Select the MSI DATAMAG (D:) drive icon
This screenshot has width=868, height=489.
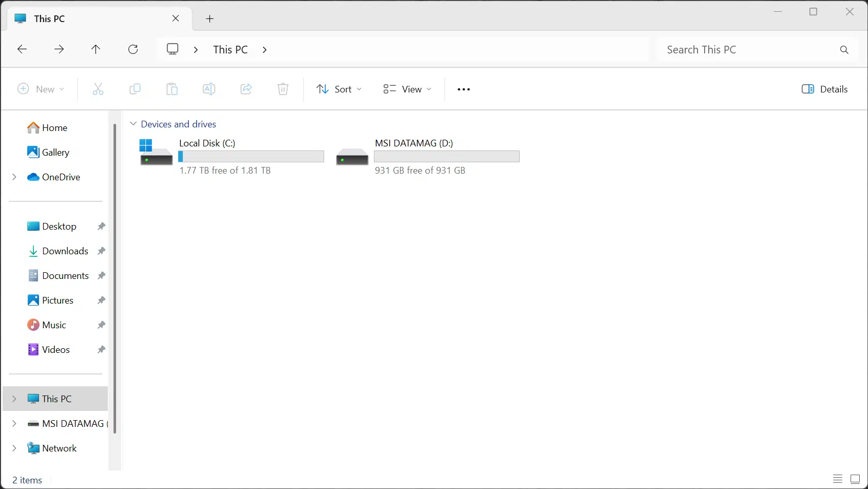coord(352,157)
